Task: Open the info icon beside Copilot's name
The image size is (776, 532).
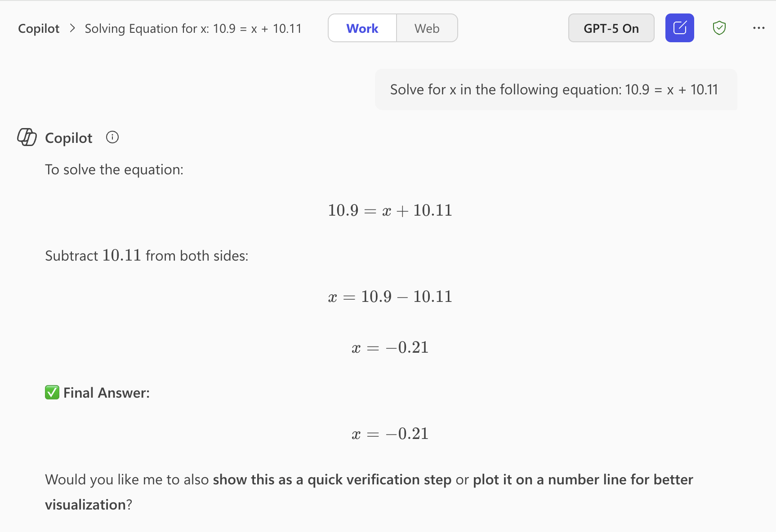Action: (x=111, y=137)
